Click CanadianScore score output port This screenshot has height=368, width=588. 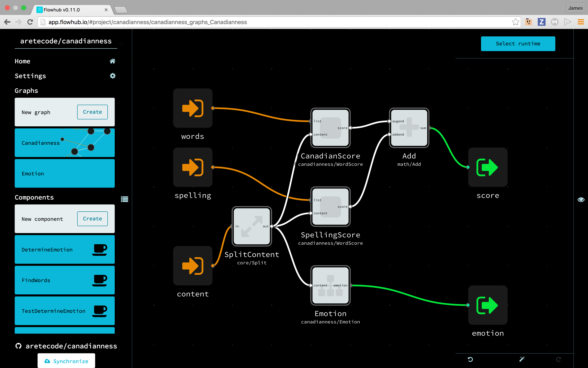pos(350,128)
